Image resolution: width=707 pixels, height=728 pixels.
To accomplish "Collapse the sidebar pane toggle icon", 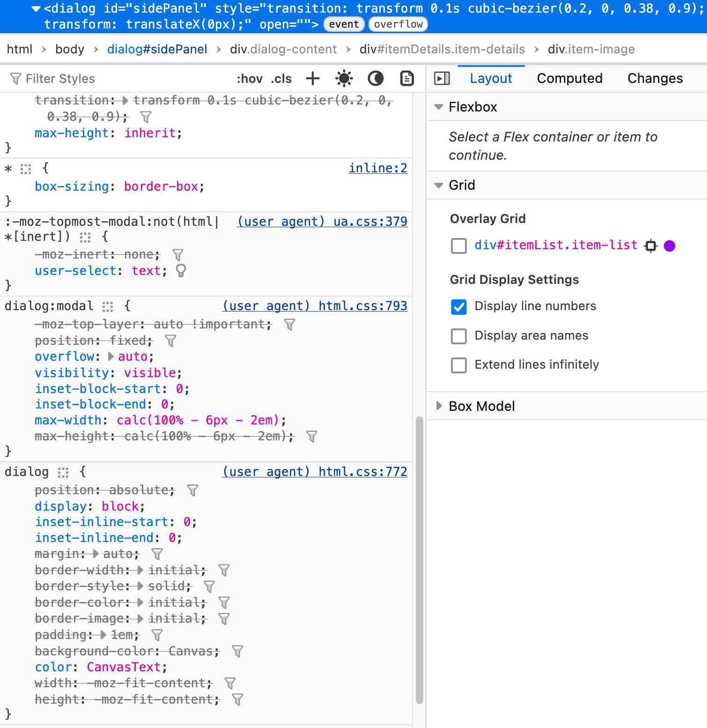I will (442, 78).
